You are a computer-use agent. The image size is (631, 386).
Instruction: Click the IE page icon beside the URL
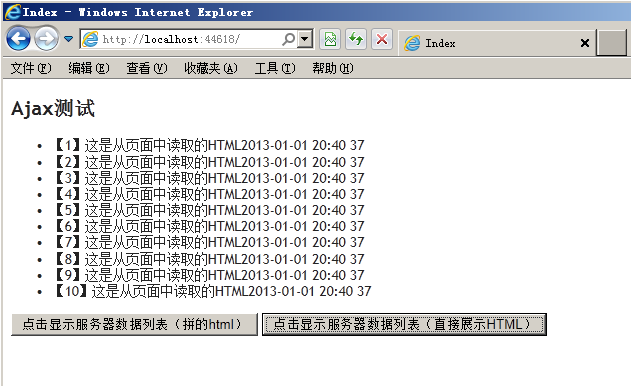[x=90, y=39]
